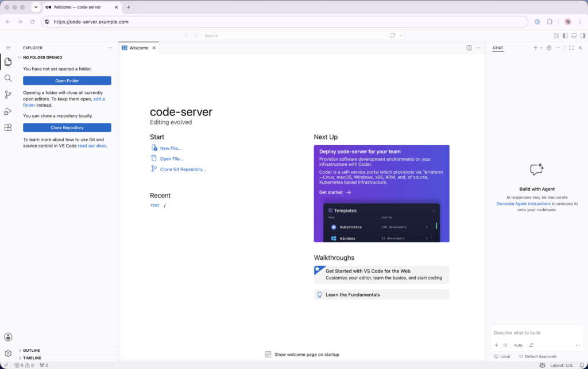Expand the Timeline section

68,358
